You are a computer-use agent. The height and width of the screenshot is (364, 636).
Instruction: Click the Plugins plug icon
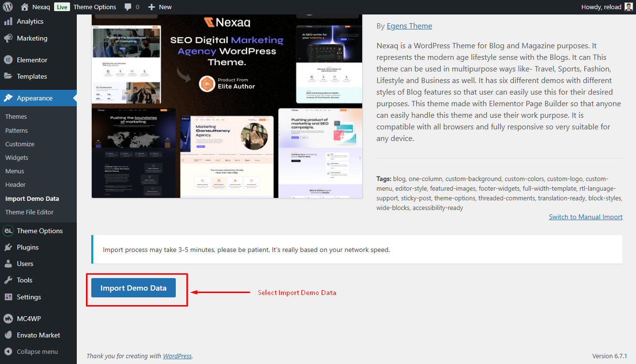point(8,247)
